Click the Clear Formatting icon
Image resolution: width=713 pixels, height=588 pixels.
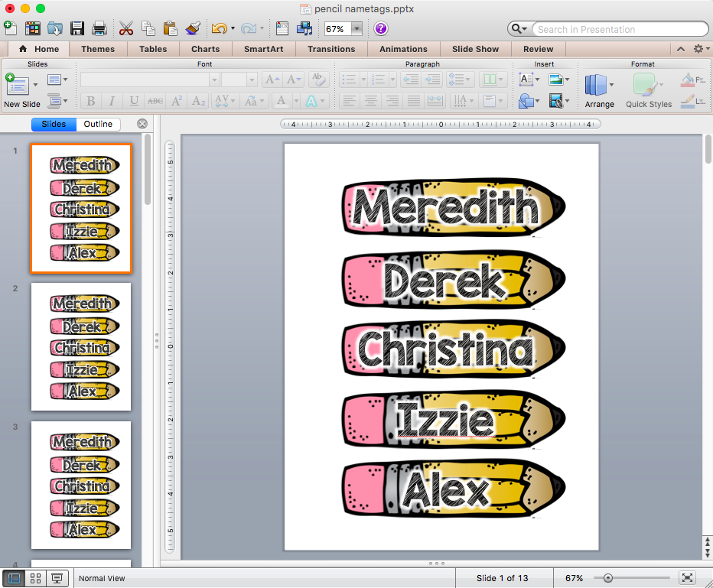[318, 80]
